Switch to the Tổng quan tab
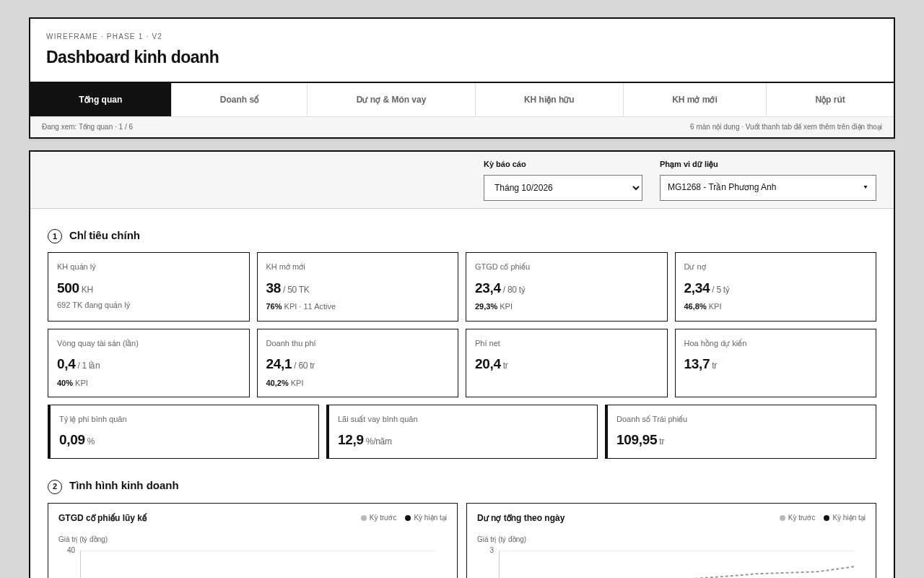This screenshot has width=924, height=578. [x=100, y=100]
